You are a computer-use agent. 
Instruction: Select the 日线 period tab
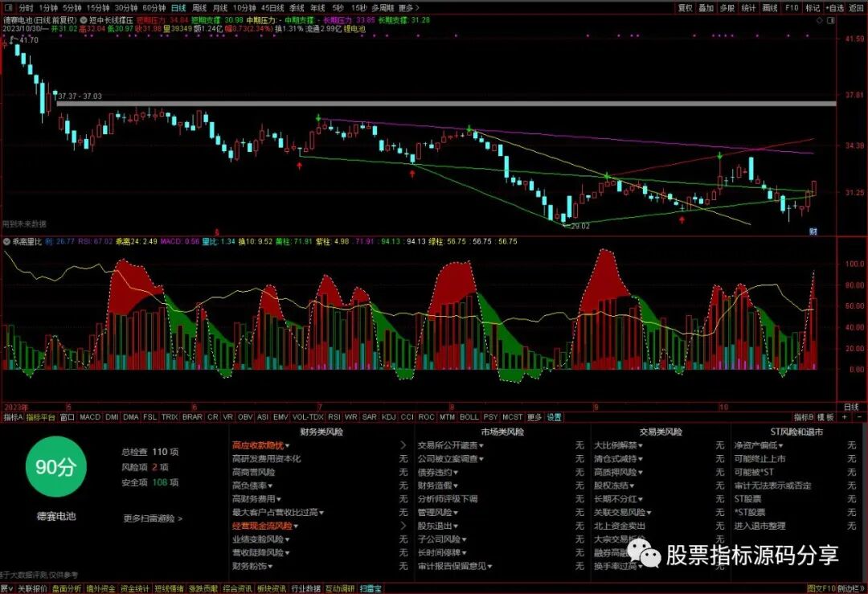click(178, 8)
